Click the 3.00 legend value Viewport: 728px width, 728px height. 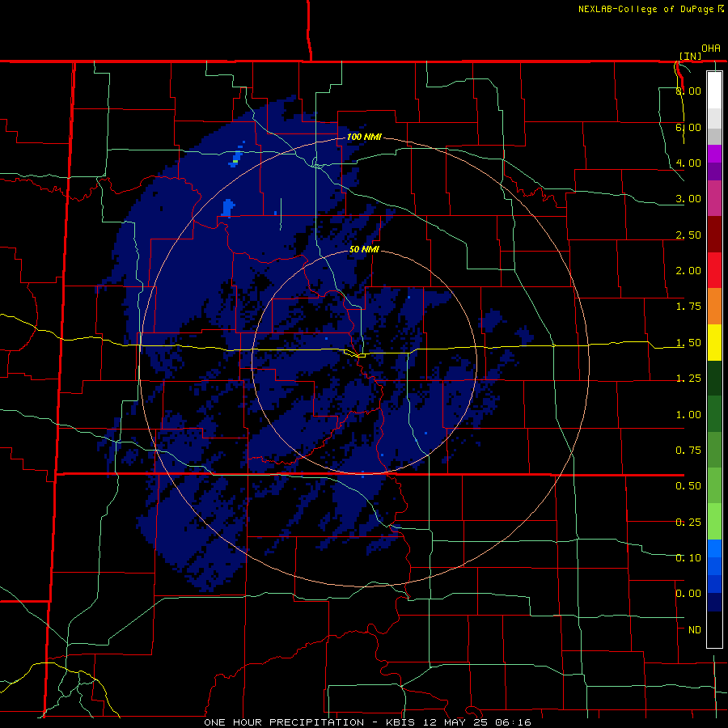coord(688,199)
